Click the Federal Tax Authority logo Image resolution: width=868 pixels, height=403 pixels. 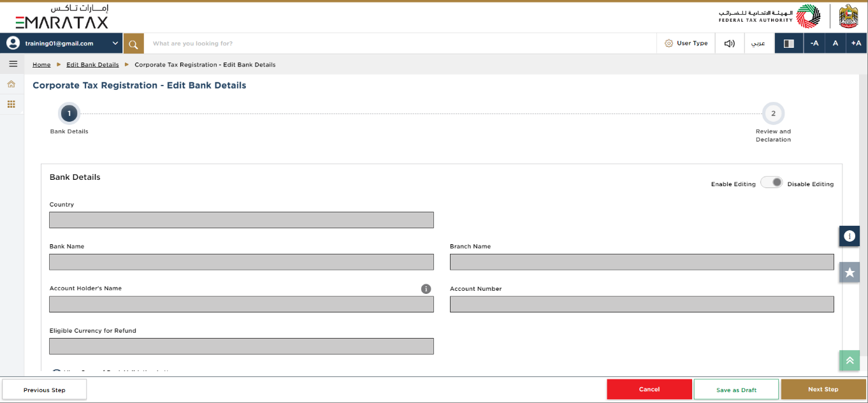point(770,17)
